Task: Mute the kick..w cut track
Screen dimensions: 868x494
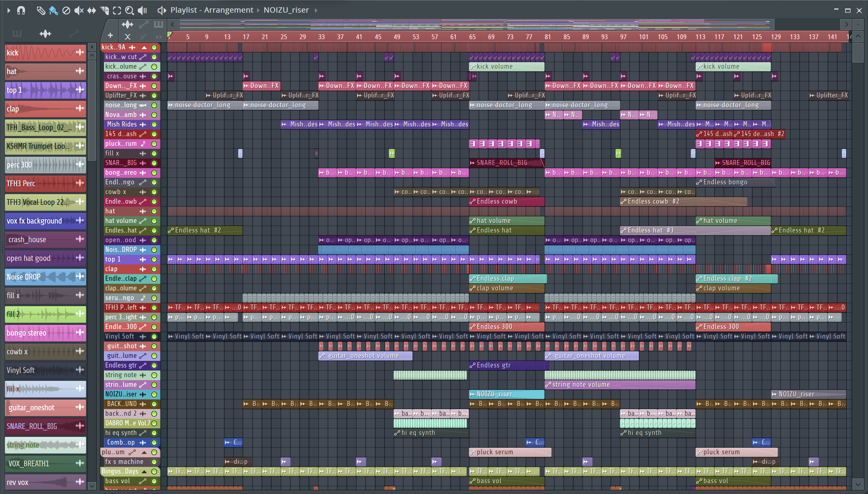Action: coord(154,57)
